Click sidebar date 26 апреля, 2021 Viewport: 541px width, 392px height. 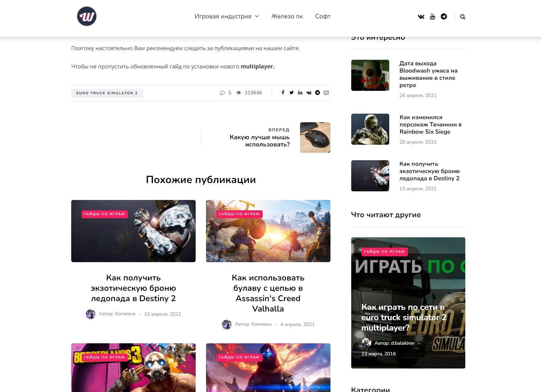418,95
